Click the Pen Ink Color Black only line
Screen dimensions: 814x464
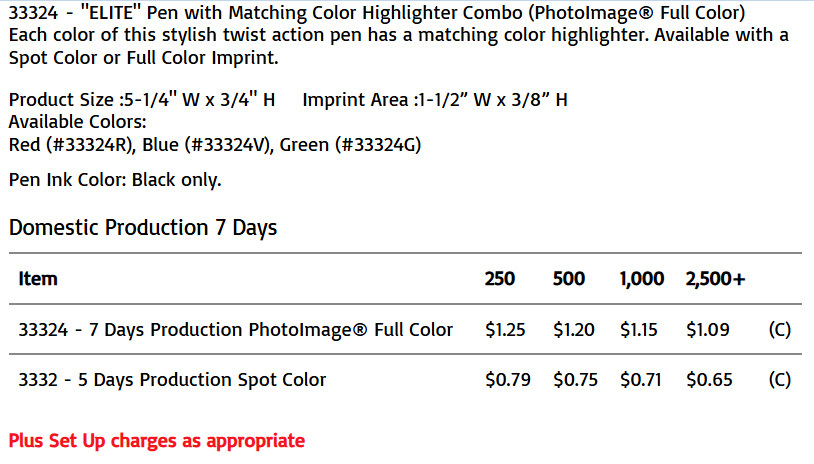tap(115, 180)
